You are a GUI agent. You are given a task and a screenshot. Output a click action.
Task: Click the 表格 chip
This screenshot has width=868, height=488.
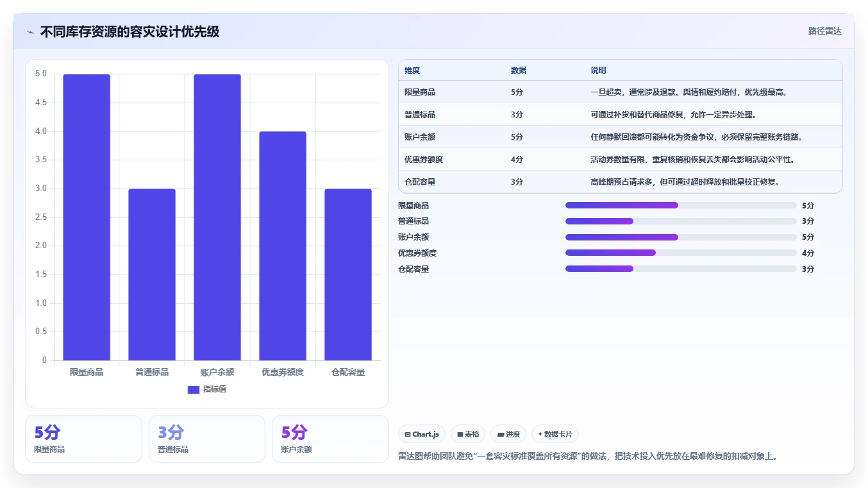tap(468, 434)
